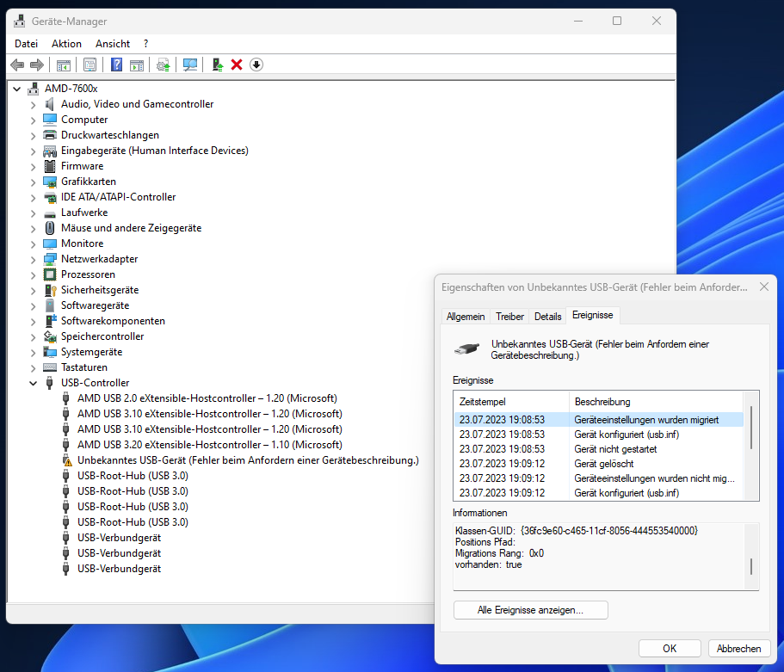784x672 pixels.
Task: Select AMD USB 2.0 eXtensible-Hostcontroller entry
Action: point(207,398)
